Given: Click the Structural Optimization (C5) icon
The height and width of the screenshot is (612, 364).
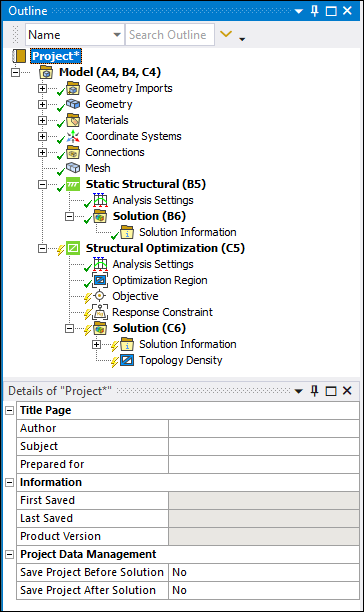Looking at the screenshot, I should [x=73, y=248].
